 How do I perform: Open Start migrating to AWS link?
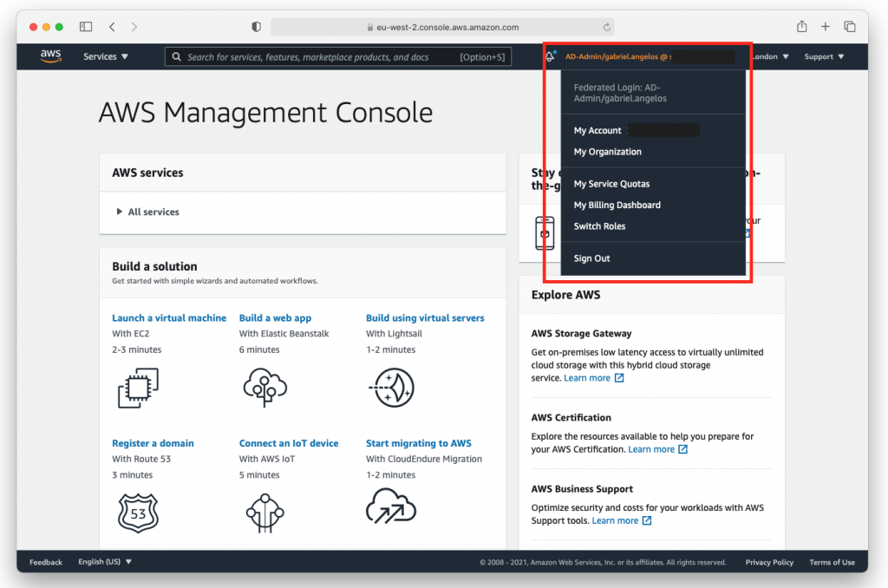(419, 443)
